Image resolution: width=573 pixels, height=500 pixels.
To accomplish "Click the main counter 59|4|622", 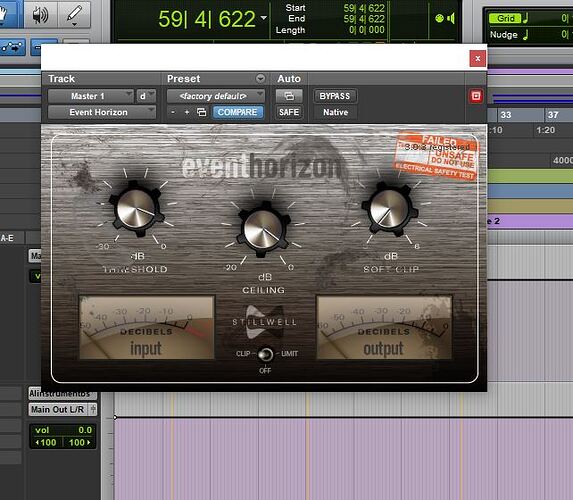I will point(207,19).
